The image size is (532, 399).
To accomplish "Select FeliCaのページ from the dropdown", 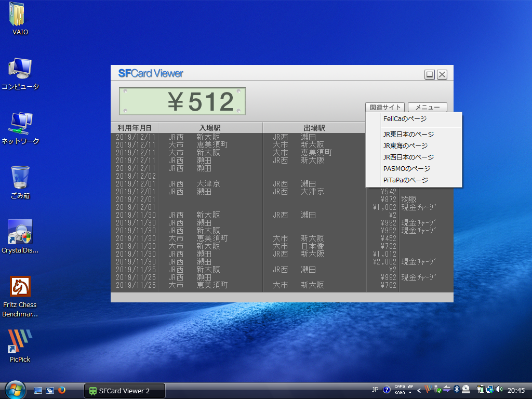I will tap(414, 119).
